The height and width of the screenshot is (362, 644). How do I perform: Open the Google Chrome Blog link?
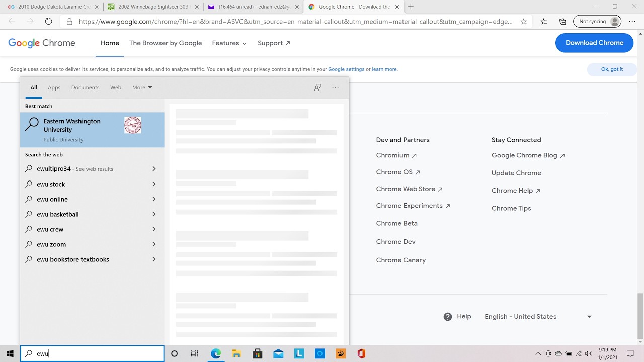(528, 155)
